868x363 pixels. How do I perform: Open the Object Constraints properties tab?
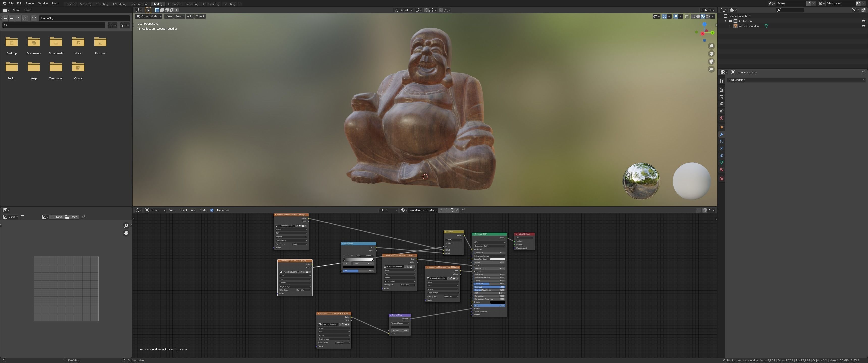(x=721, y=156)
